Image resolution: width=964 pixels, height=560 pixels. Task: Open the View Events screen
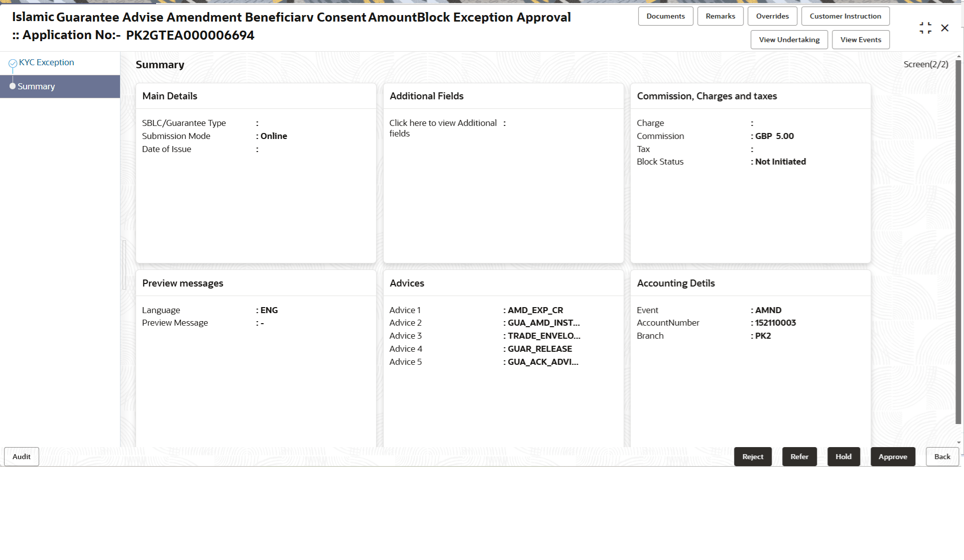860,39
